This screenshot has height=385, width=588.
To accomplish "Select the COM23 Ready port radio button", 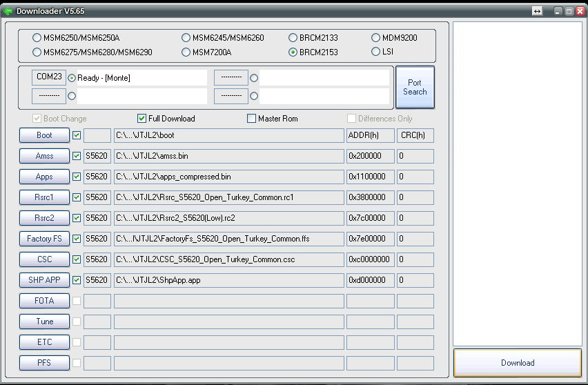I will tap(72, 78).
